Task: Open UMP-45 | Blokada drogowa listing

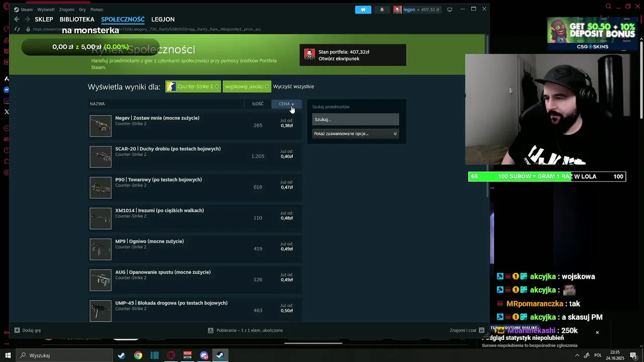Action: pos(171,303)
